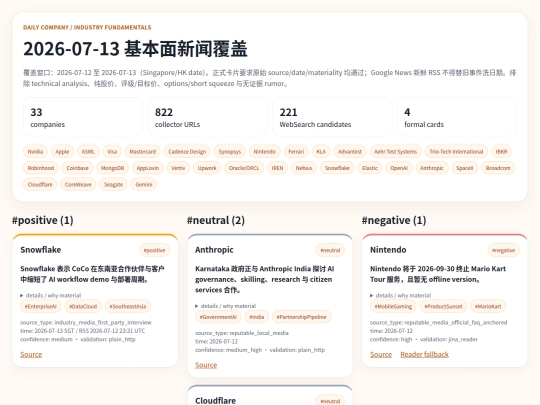Expand details / why material under Snowflake

[x=51, y=295]
